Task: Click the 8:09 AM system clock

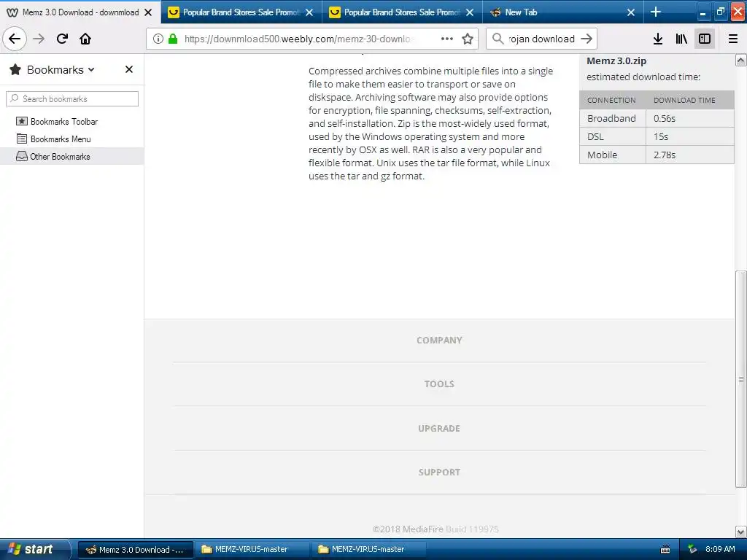Action: (x=720, y=549)
